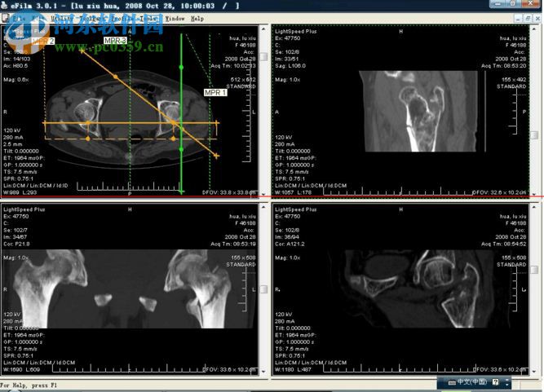Restore the inner document window
The image size is (544, 392).
[528, 19]
